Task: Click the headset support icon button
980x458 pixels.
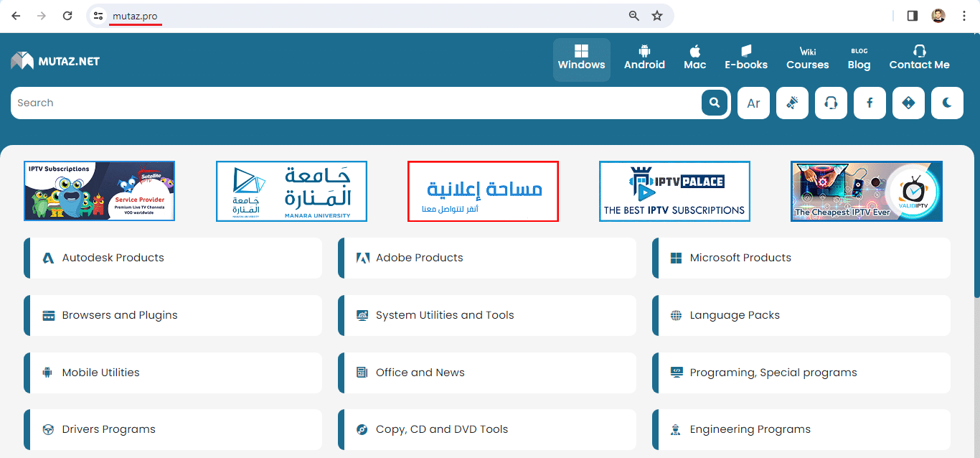Action: tap(831, 103)
